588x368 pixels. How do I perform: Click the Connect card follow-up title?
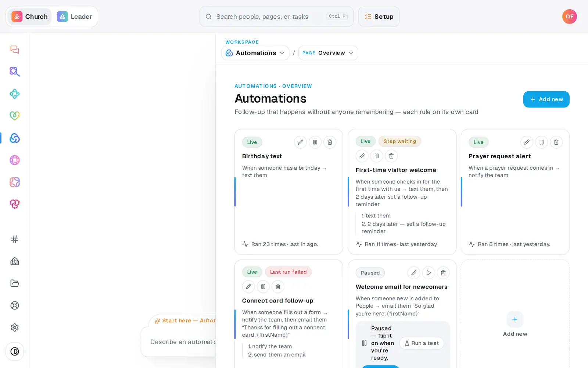[x=277, y=301]
